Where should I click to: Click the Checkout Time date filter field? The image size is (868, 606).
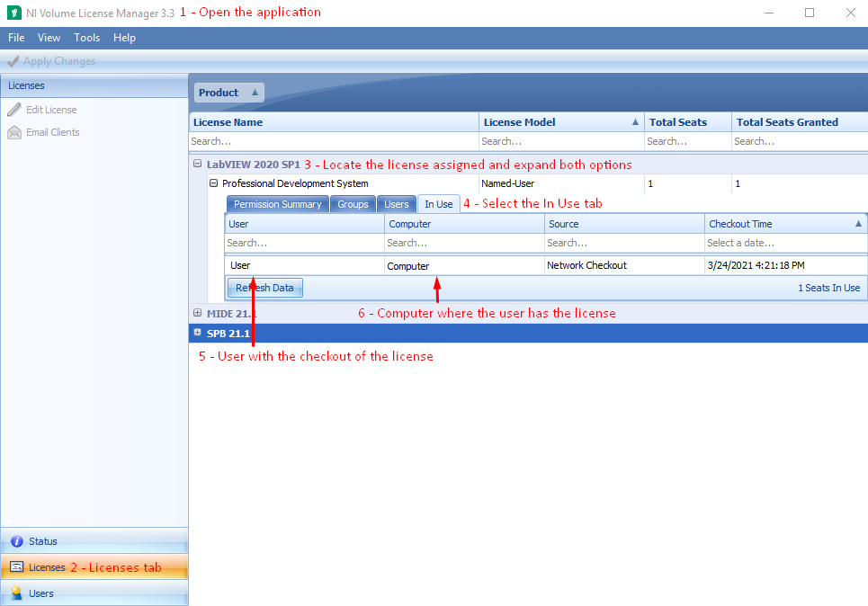pos(785,243)
